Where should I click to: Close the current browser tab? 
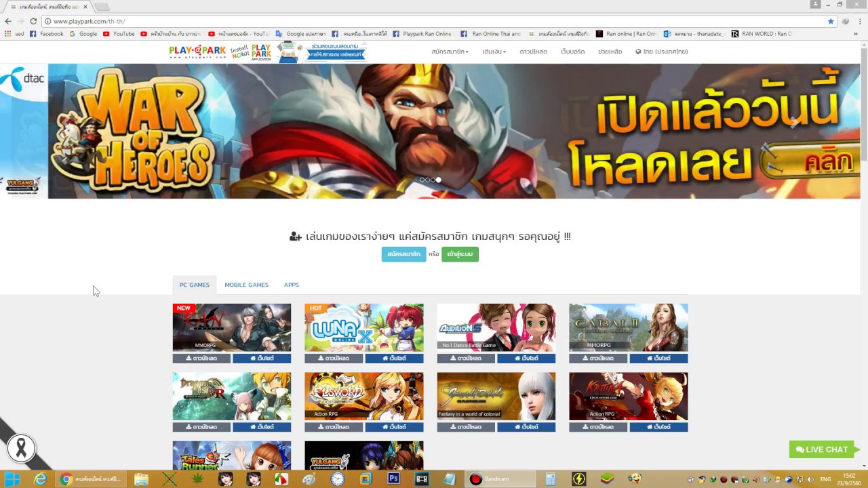(85, 6)
